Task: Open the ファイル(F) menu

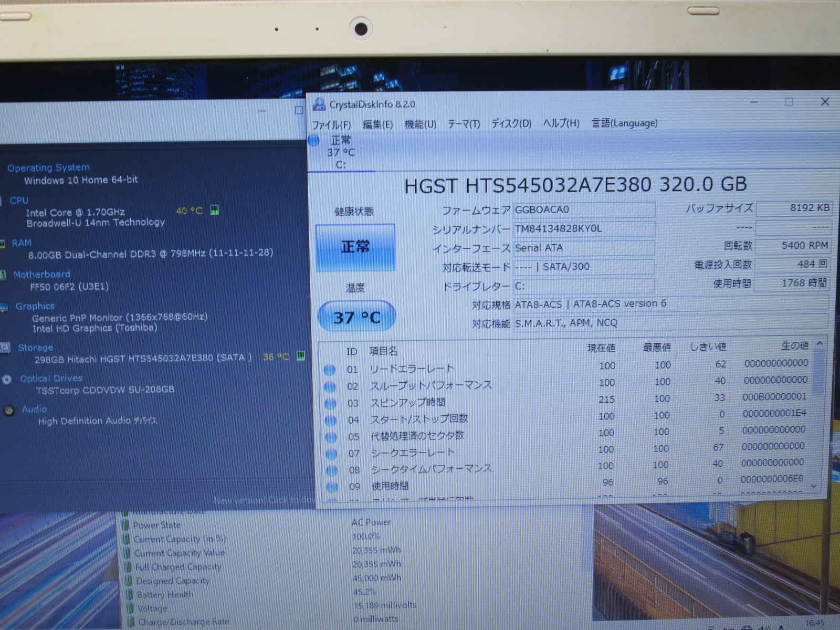Action: [x=331, y=124]
